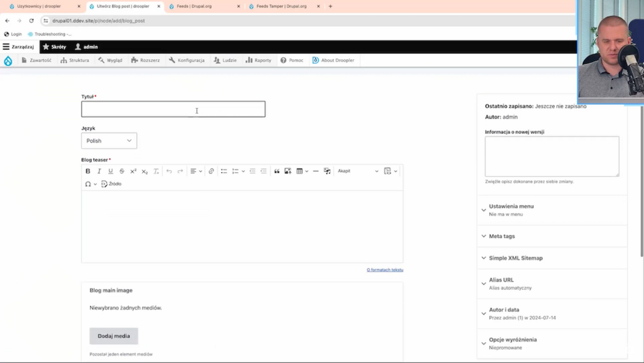Open the Raporty menu item
Screen dimensions: 644x363
click(259, 60)
